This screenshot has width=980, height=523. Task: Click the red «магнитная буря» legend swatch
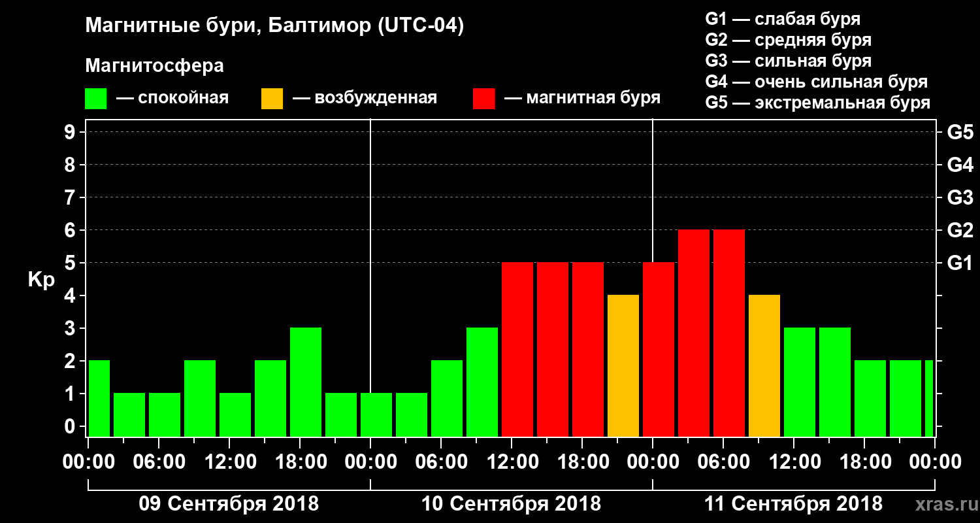pos(483,99)
